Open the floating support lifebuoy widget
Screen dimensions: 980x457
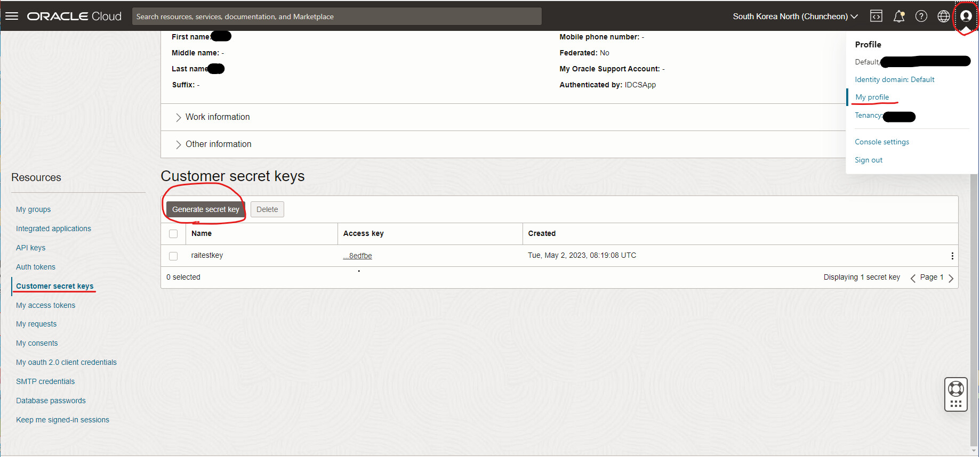[956, 394]
